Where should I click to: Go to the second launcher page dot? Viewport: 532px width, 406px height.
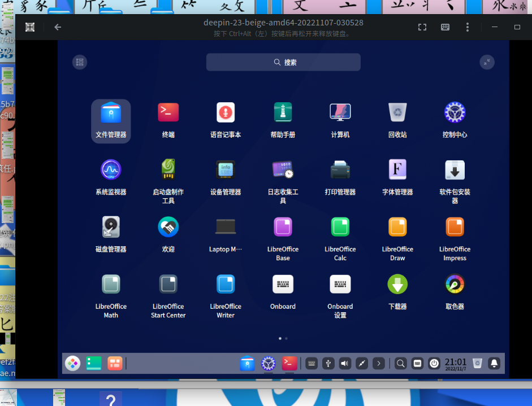287,338
